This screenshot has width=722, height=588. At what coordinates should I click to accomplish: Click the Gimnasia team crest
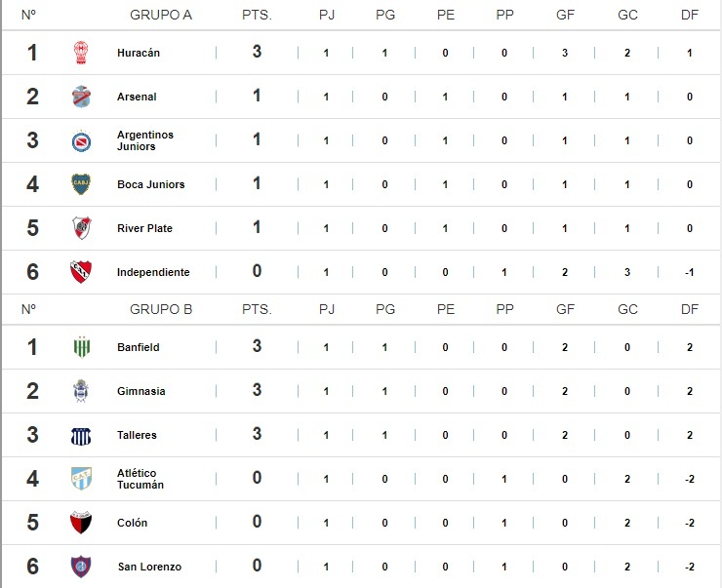click(x=81, y=391)
